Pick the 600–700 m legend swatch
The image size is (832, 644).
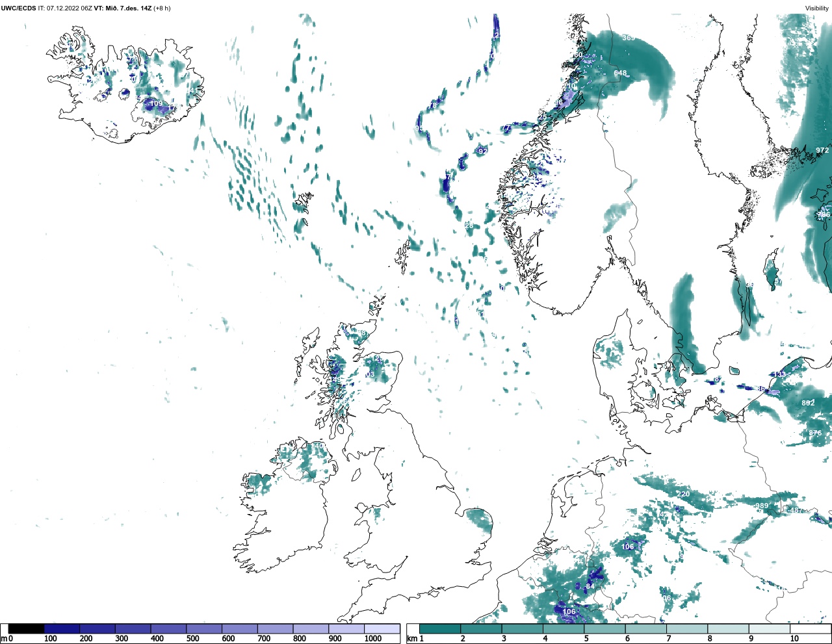coord(239,628)
